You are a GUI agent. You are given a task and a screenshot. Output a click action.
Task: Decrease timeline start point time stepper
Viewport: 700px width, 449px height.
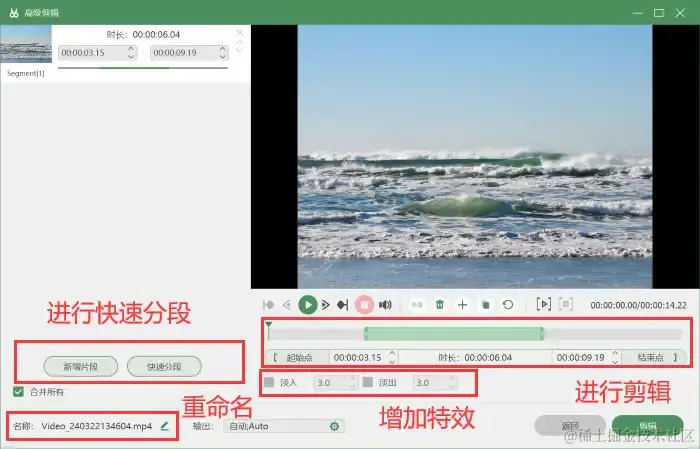point(392,361)
